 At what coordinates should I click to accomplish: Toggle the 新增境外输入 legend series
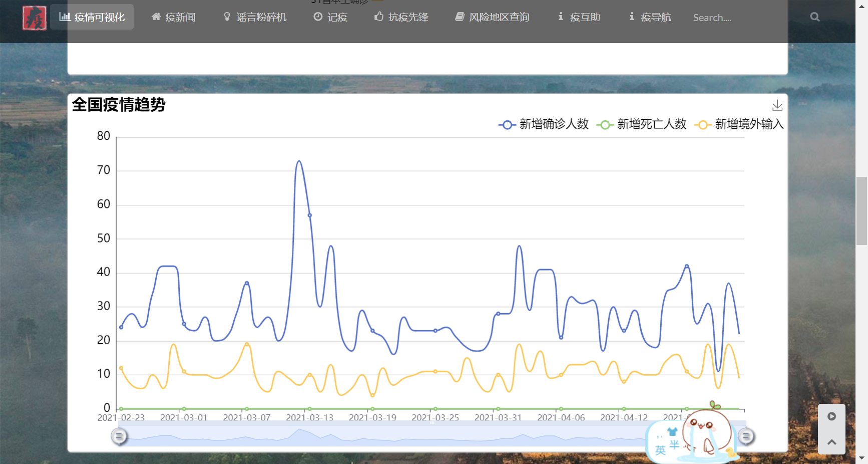click(x=739, y=124)
